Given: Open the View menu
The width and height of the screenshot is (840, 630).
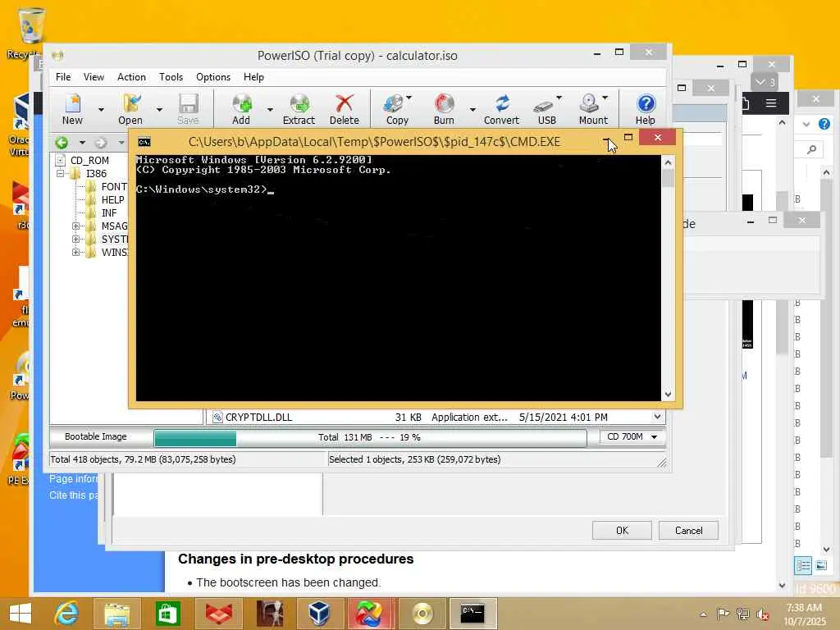Looking at the screenshot, I should (94, 77).
